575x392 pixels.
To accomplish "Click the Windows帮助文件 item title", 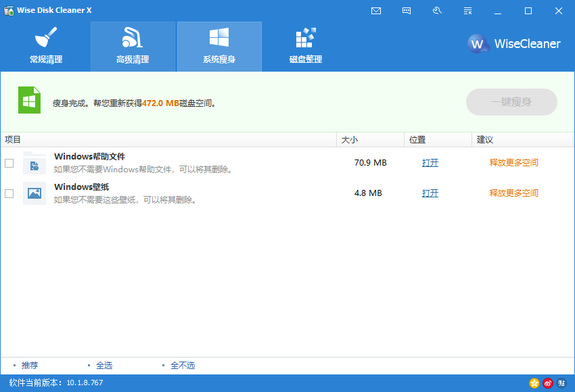I will pyautogui.click(x=89, y=156).
